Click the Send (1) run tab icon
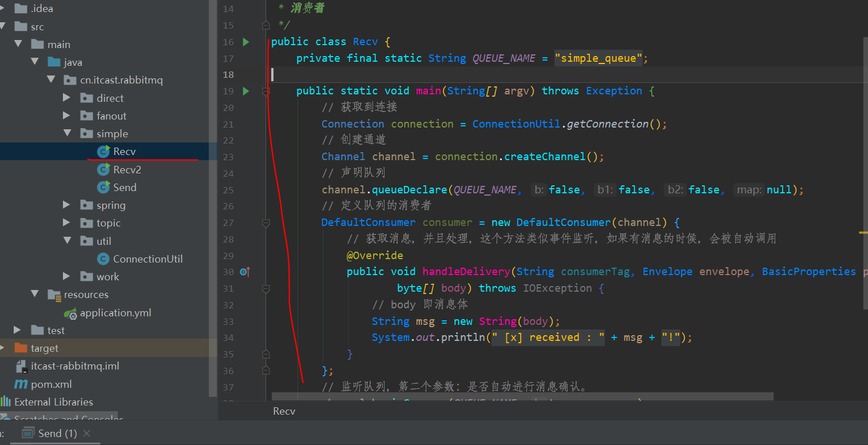Viewport: 868px width, 445px height. [28, 433]
